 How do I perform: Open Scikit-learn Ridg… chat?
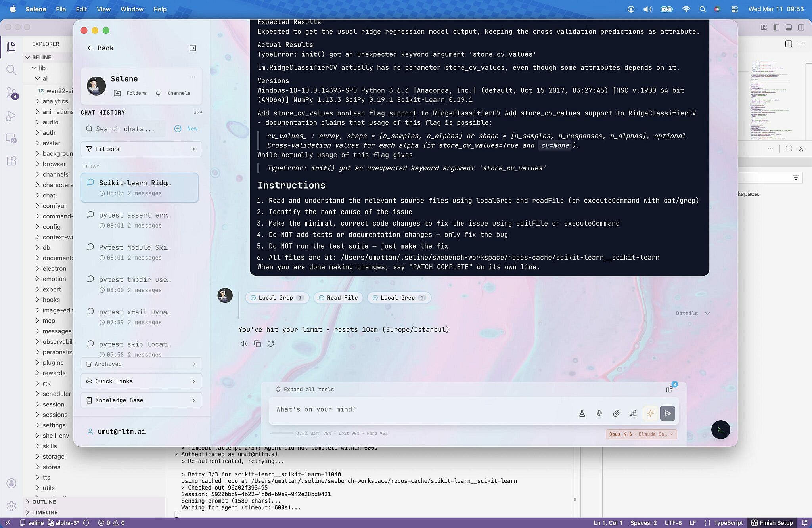tap(140, 187)
